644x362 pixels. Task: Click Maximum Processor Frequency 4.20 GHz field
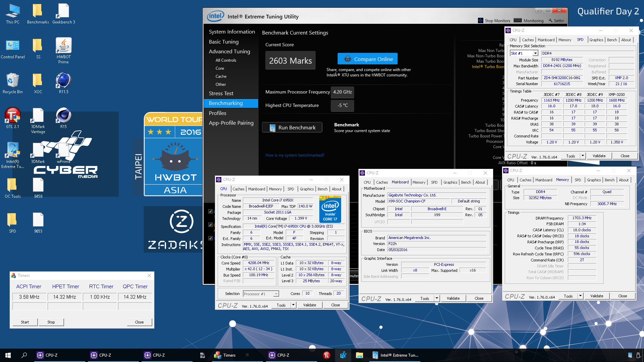[342, 92]
